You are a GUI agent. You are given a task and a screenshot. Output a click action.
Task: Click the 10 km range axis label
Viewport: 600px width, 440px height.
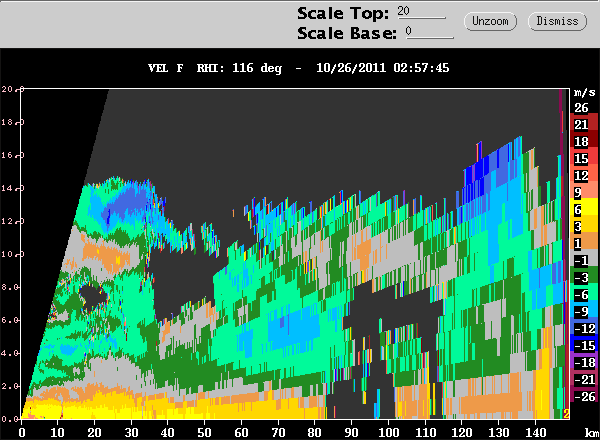58,433
